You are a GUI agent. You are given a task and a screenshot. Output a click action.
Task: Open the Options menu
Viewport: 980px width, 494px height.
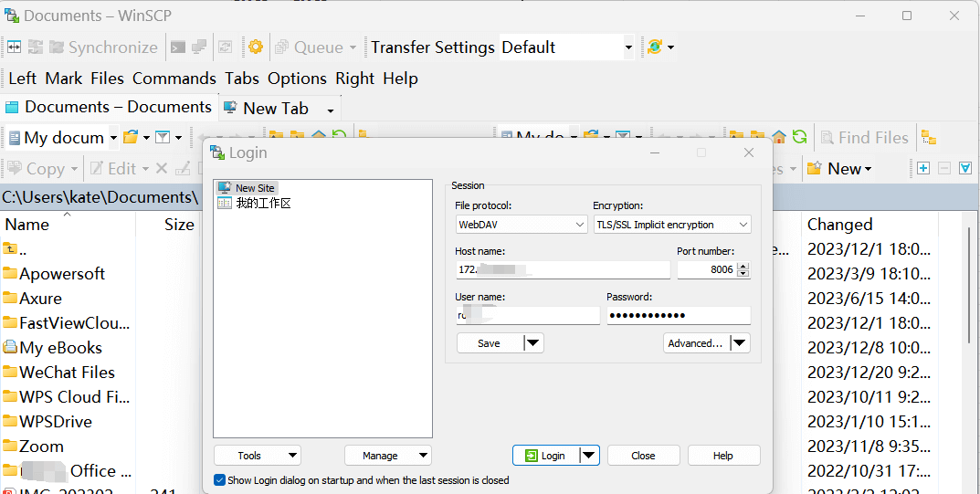pyautogui.click(x=297, y=79)
